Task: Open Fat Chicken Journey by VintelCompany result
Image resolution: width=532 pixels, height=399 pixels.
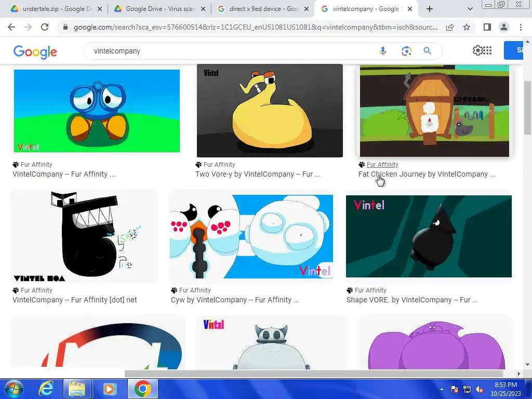Action: click(x=427, y=174)
